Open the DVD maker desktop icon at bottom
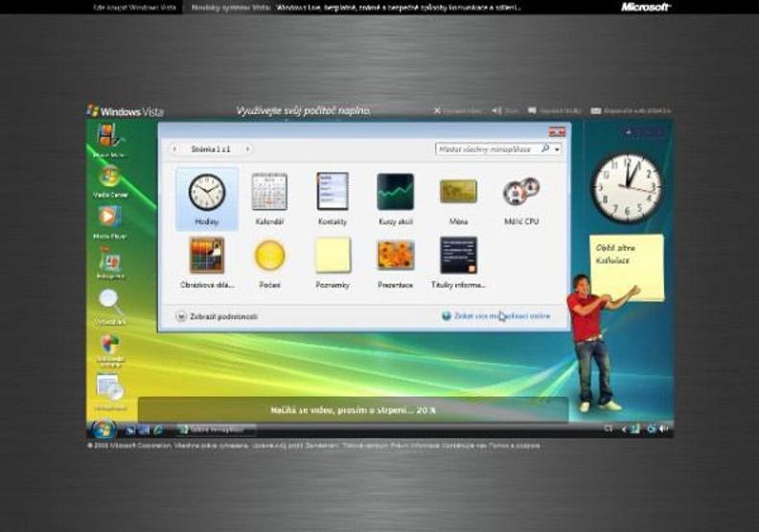Viewport: 759px width, 532px height. [x=110, y=392]
